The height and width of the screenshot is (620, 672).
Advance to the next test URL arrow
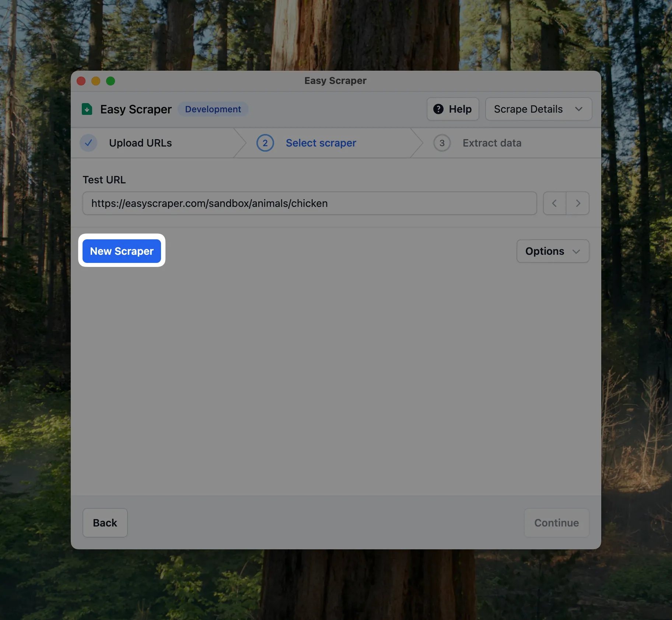point(578,203)
